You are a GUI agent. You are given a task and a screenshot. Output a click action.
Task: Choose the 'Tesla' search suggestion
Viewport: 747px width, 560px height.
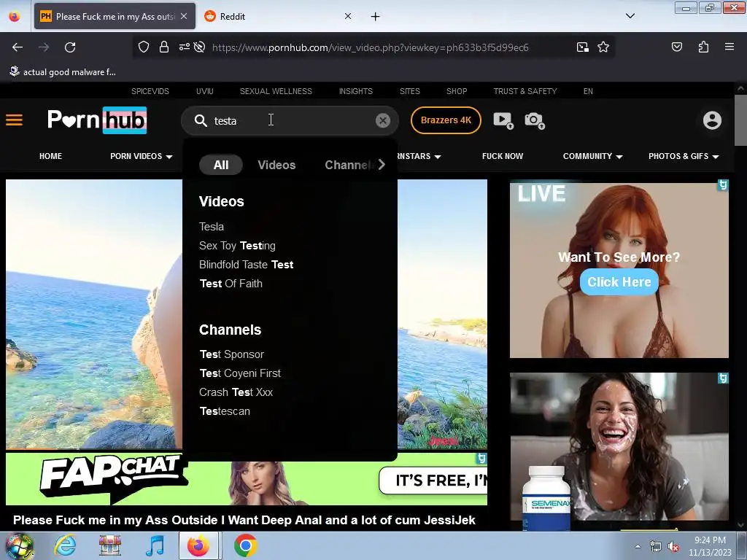click(212, 227)
